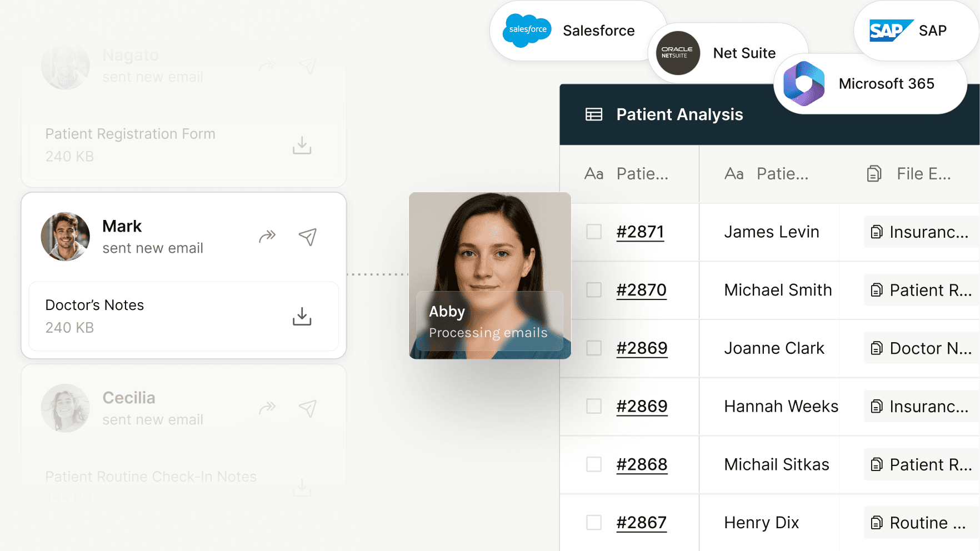980x551 pixels.
Task: Click file icon in James Levin row
Action: pyautogui.click(x=877, y=232)
